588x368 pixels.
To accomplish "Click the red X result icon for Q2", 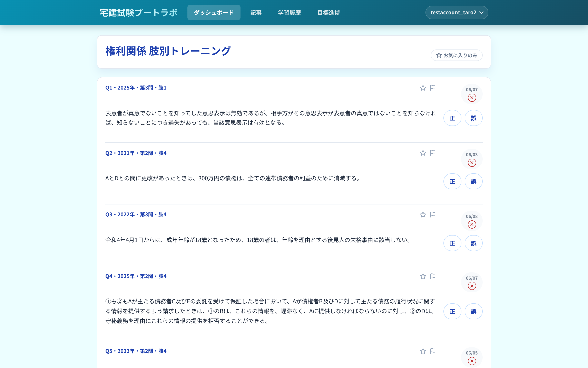I will tap(472, 163).
